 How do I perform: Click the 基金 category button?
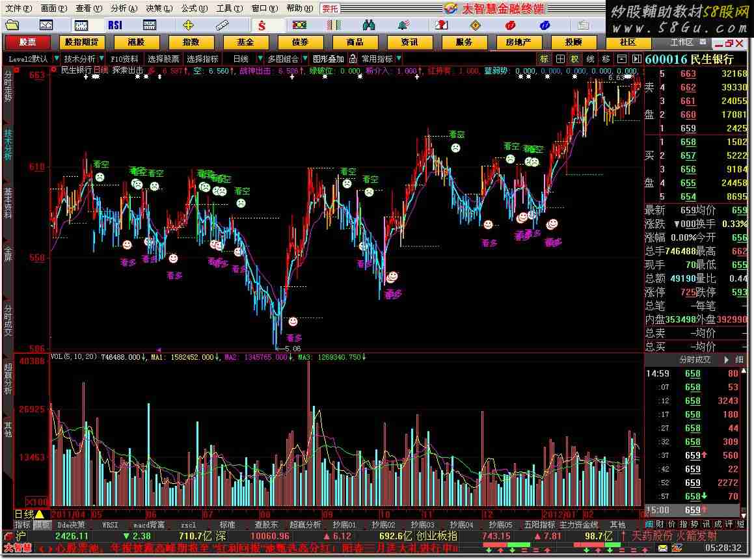point(245,43)
